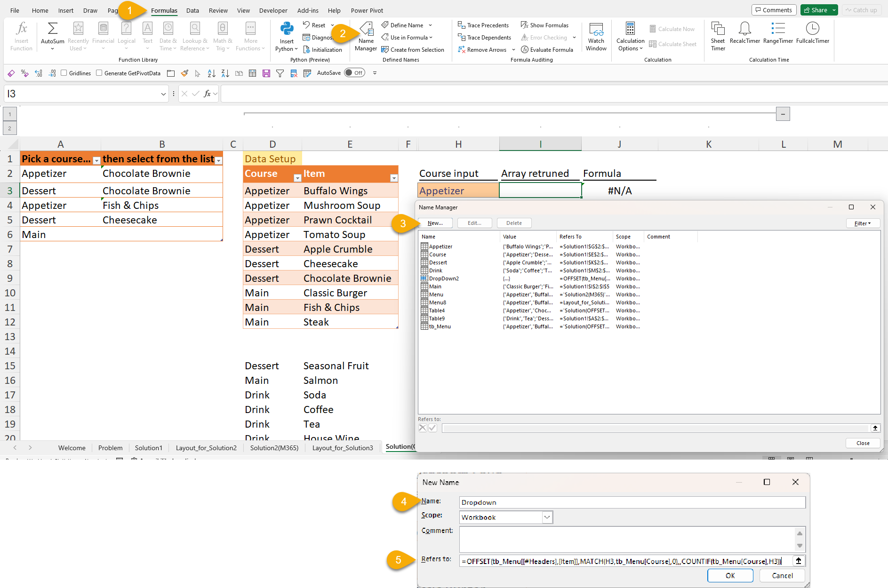Open the Filter dropdown in Name Manager
Screen dimensions: 888x588
(x=863, y=223)
